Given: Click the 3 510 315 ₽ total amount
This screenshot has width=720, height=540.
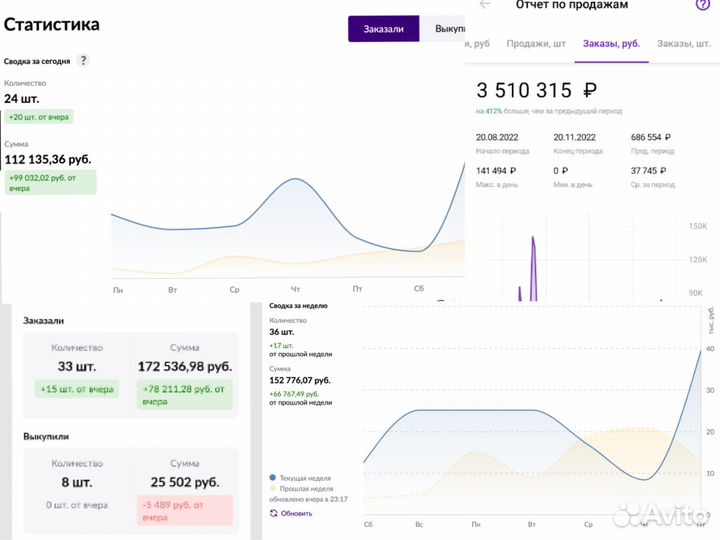Looking at the screenshot, I should (536, 90).
